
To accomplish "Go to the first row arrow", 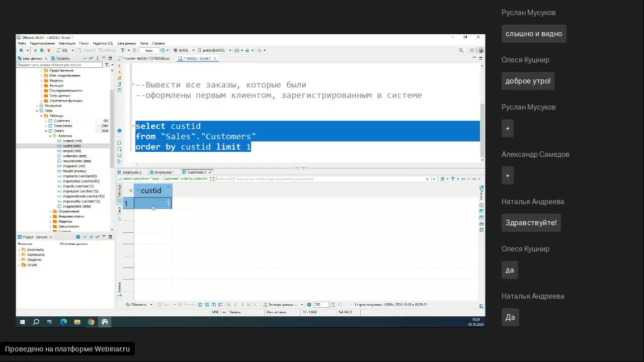I will click(x=229, y=305).
